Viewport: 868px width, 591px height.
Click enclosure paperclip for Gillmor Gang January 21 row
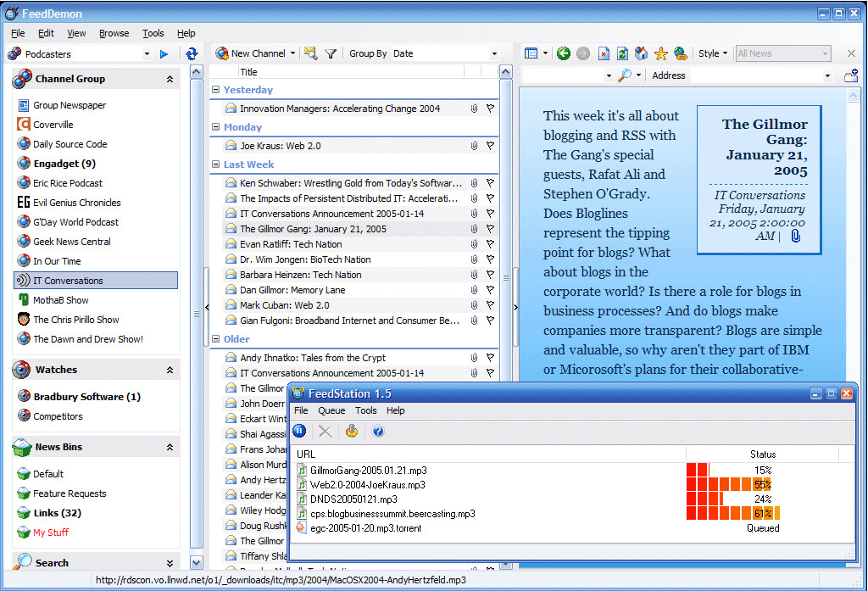475,229
